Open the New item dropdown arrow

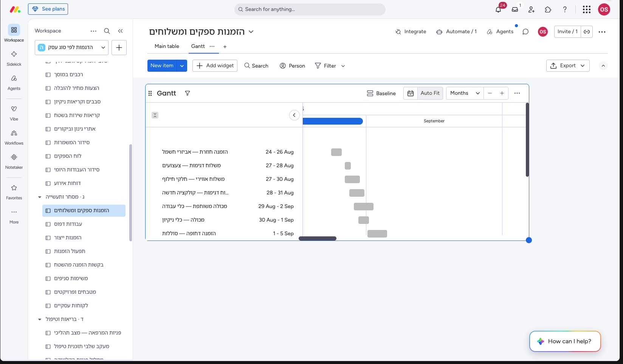[182, 66]
